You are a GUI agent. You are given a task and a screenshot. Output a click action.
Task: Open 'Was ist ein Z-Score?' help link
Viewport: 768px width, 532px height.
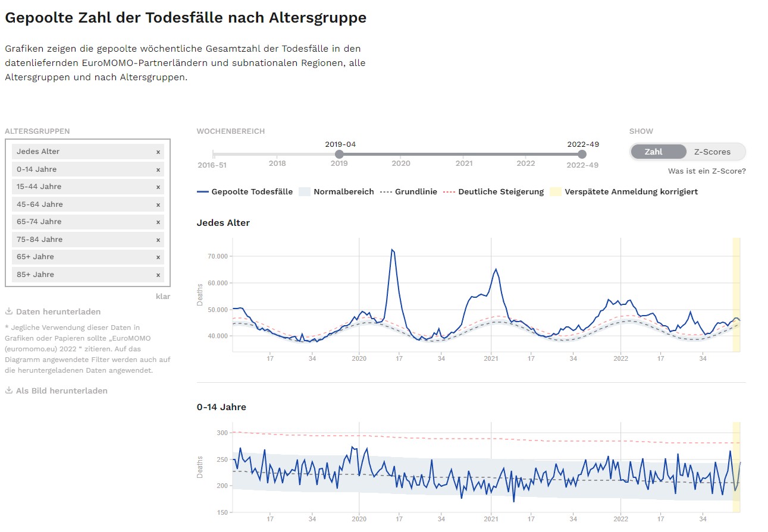click(707, 172)
